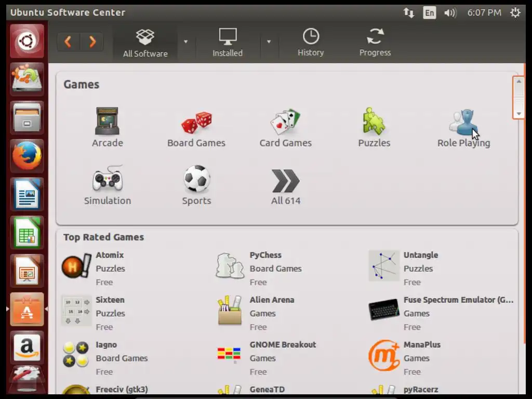Go forward with the right arrow

(x=92, y=42)
